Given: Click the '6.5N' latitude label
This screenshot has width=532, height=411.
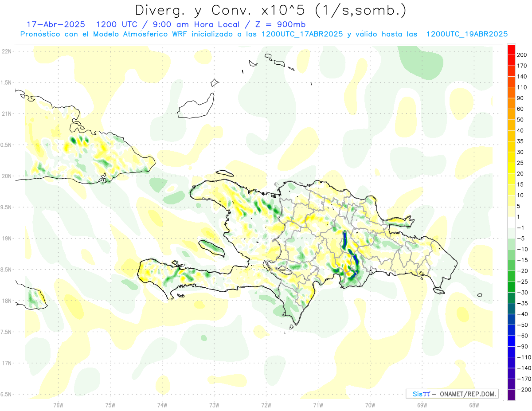Looking at the screenshot, I should tap(6, 394).
